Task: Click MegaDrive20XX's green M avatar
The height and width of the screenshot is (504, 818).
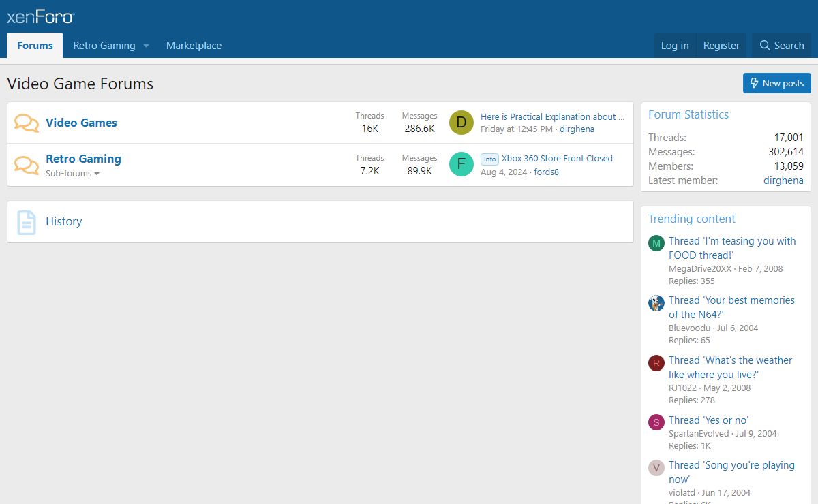Action: click(x=656, y=243)
